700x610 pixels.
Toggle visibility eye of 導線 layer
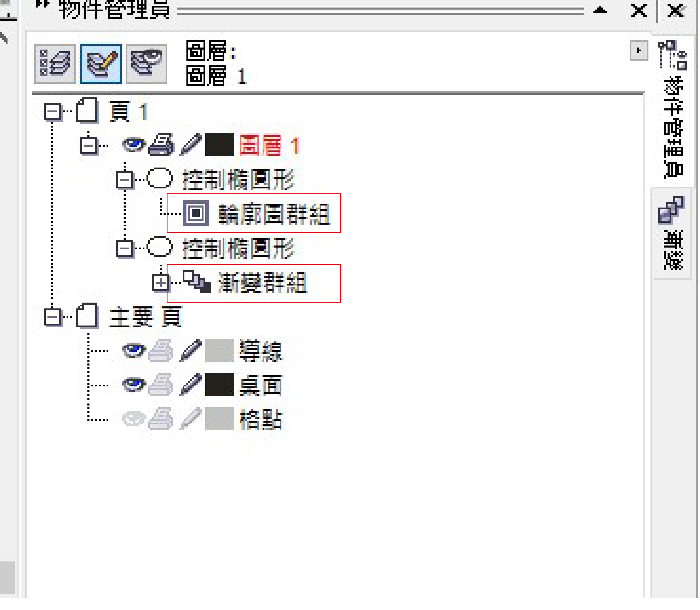134,350
